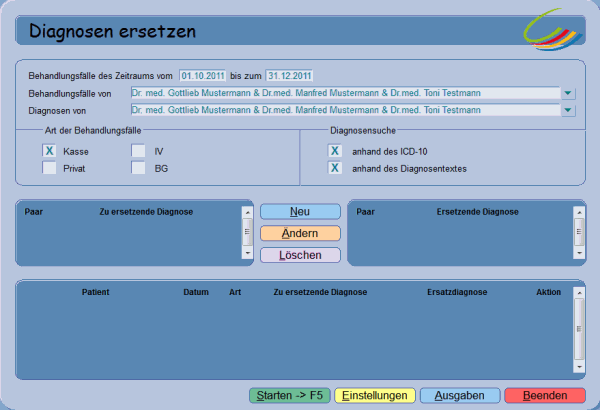
Task: Click up arrow of 'Zu ersetzende Diagnose' list scrollbar
Action: 248,212
